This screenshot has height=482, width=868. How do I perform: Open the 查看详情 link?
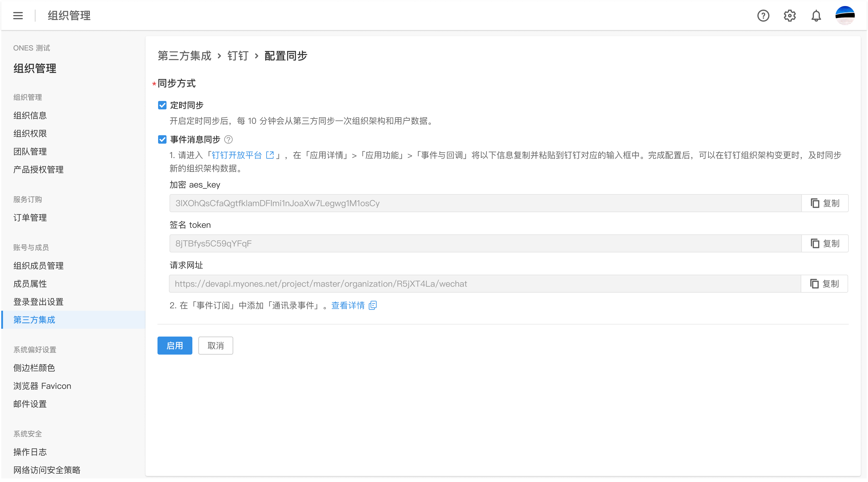[354, 306]
